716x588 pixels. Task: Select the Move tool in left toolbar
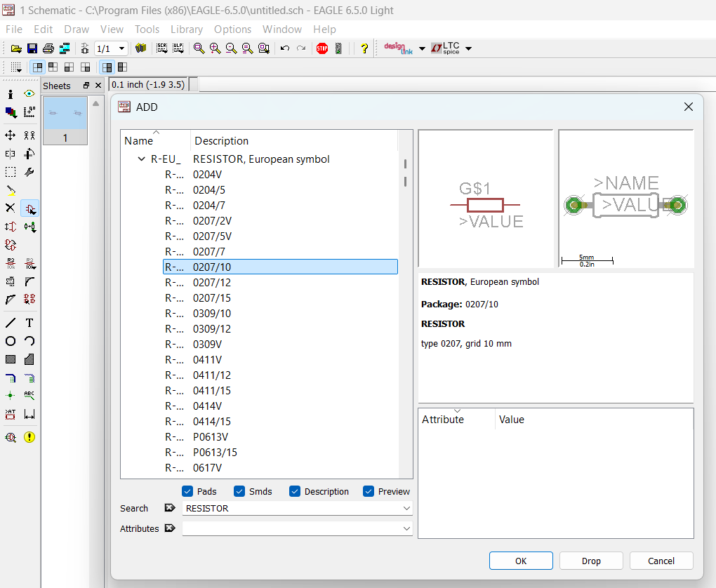[11, 135]
